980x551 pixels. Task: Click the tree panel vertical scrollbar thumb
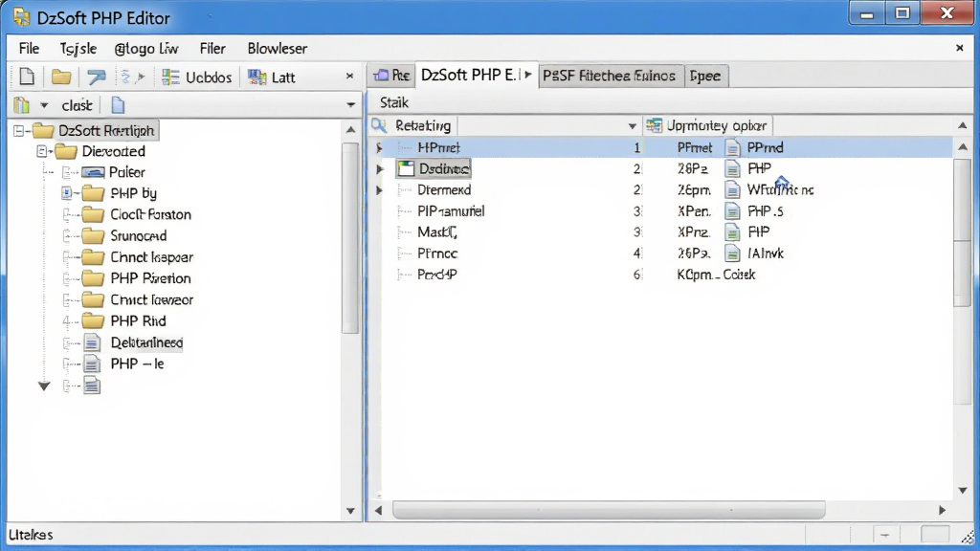click(350, 237)
